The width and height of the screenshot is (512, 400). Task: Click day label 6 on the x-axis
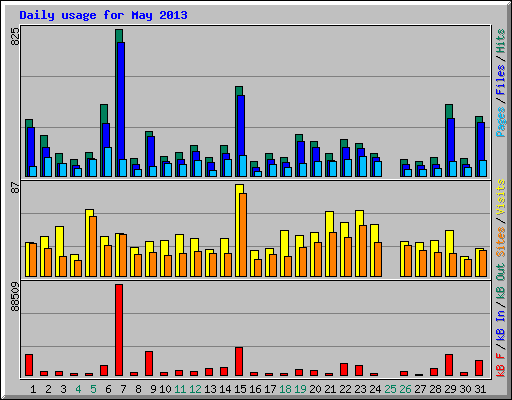[108, 389]
